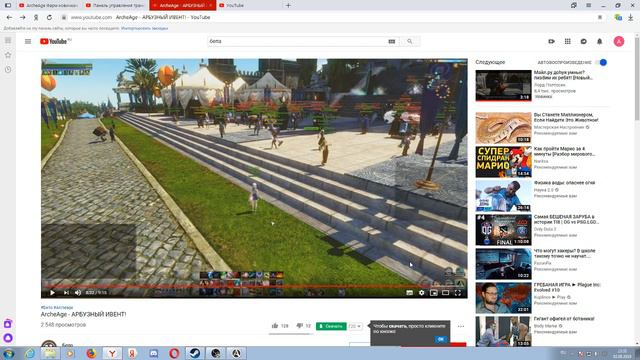Focus the YouTube search field
640x360 pixels.
296,41
